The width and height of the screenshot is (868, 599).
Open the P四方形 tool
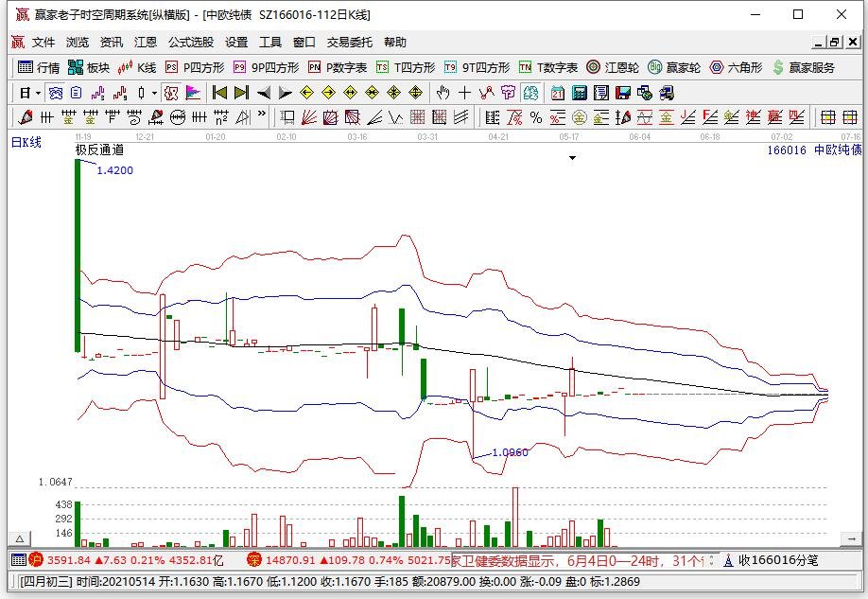click(x=195, y=67)
